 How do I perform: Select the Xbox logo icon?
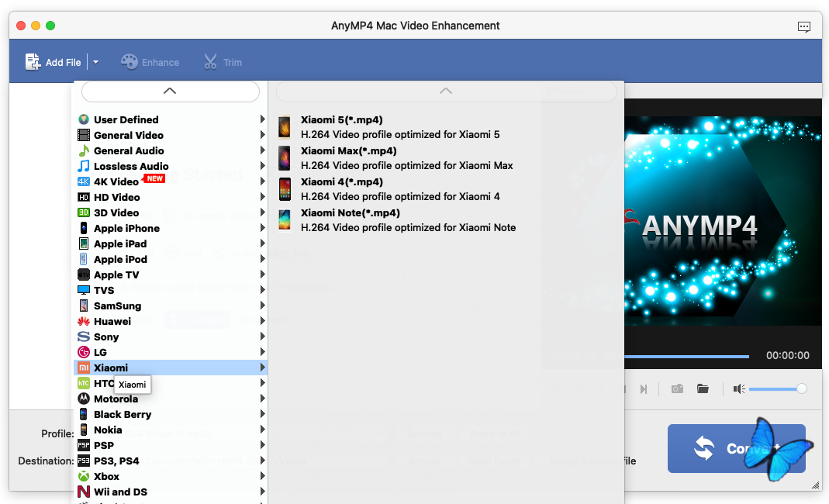pos(84,476)
